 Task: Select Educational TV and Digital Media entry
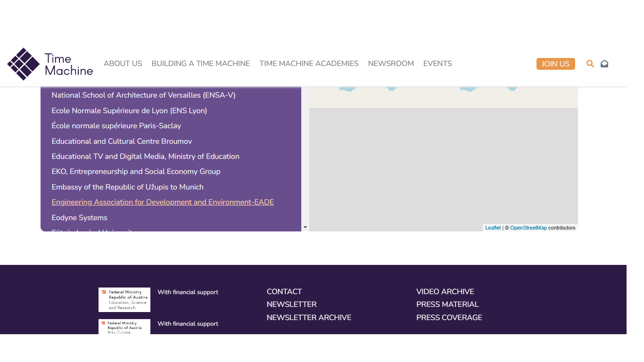click(x=145, y=156)
